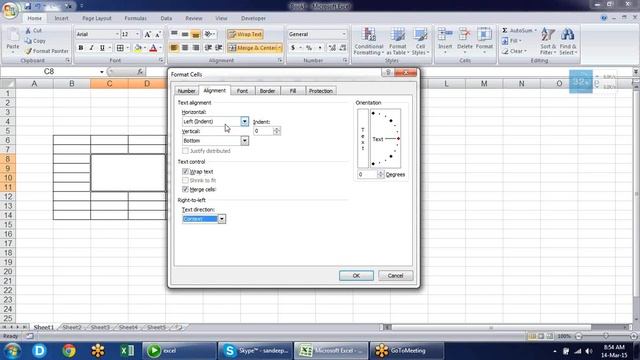Switch to the Number tab in Format Cells
The image size is (640, 360).
pos(187,91)
